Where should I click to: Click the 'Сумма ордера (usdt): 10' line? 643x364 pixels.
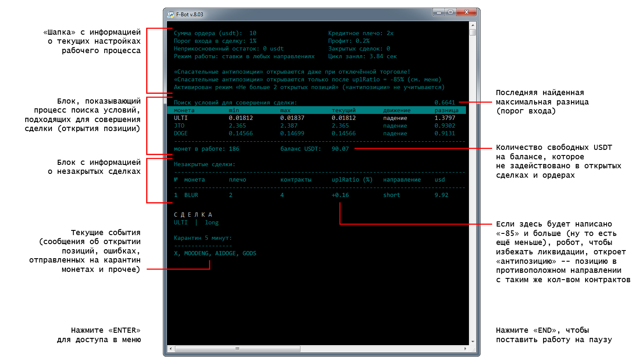click(x=215, y=33)
